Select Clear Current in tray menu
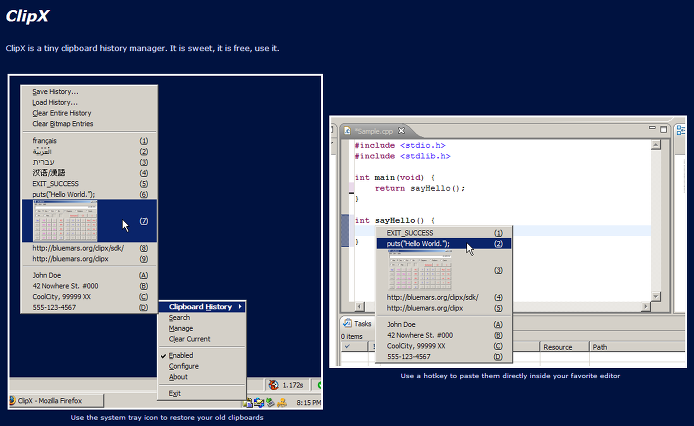The width and height of the screenshot is (694, 426). [x=202, y=339]
